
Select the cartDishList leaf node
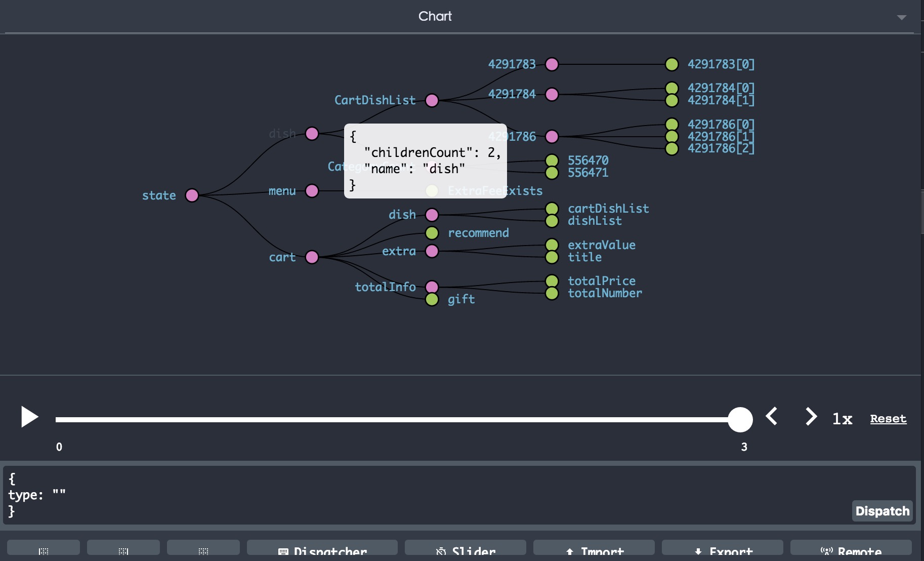(552, 209)
